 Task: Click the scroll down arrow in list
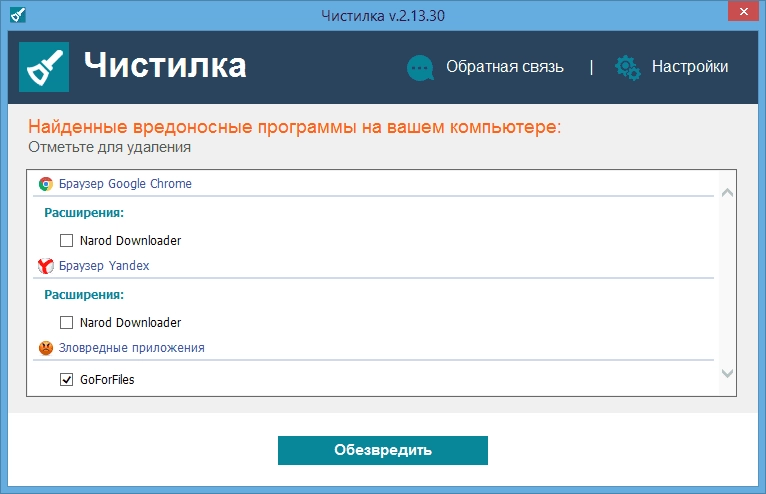tap(727, 373)
